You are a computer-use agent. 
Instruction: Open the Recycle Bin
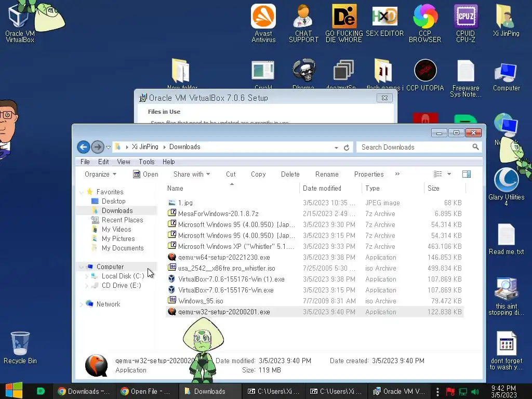pos(20,348)
